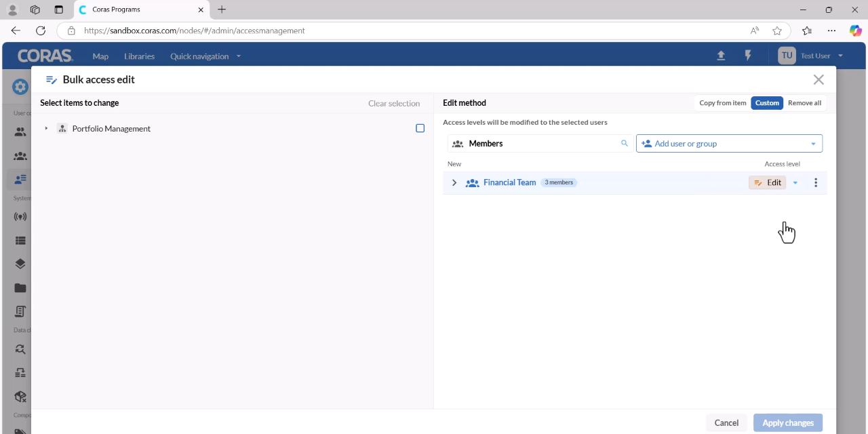
Task: Click the Members search field
Action: (540, 143)
